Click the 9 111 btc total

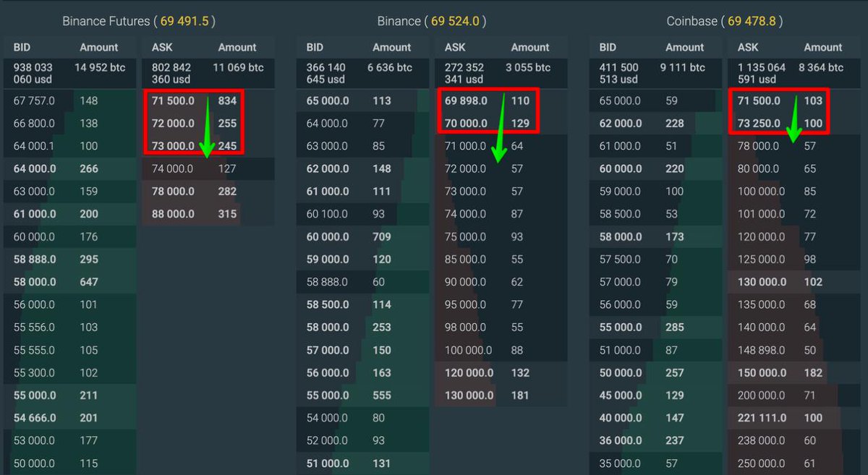(683, 67)
